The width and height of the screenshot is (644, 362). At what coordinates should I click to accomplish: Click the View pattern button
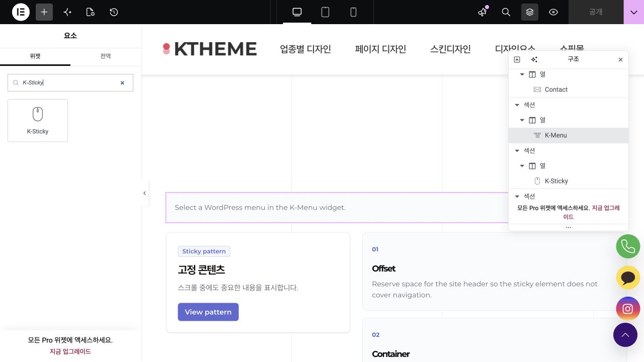pos(208,312)
